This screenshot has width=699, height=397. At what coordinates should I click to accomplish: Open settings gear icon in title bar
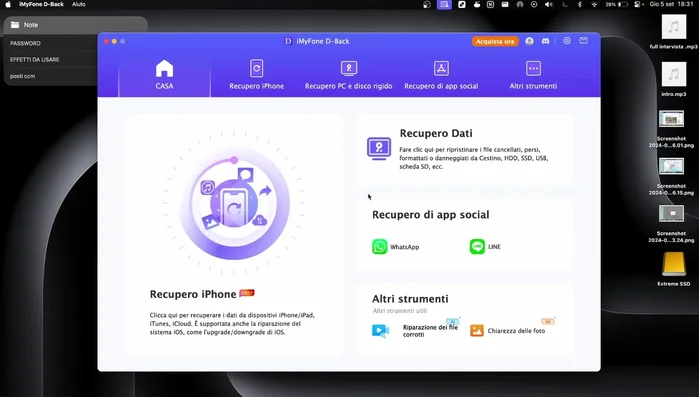point(567,41)
